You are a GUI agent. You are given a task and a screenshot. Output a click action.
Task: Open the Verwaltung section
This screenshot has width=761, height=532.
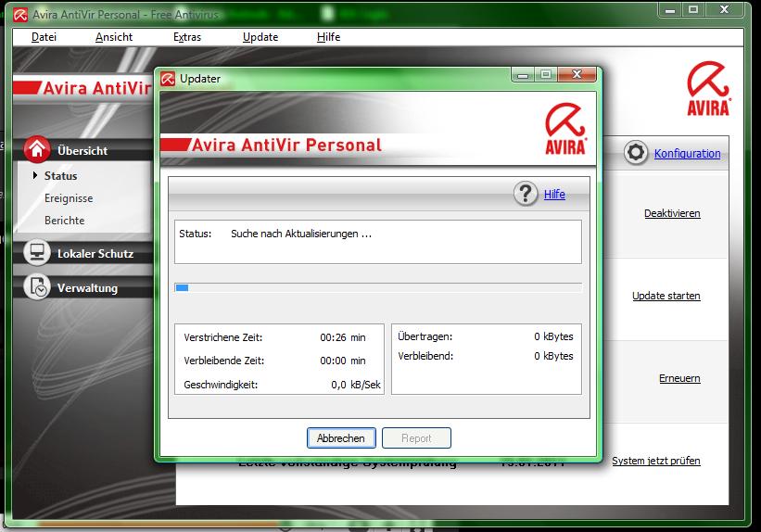pos(87,288)
